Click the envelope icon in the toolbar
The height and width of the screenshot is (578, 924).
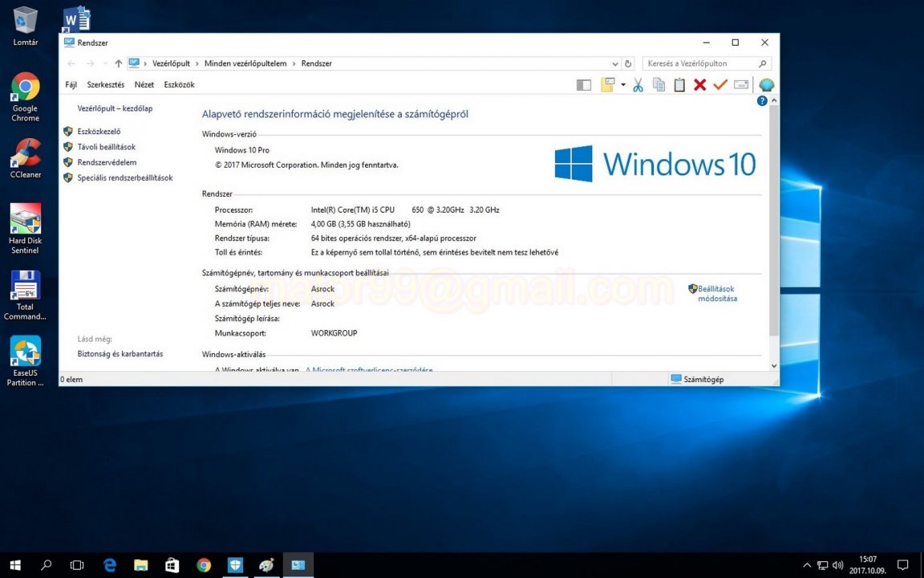[x=741, y=85]
